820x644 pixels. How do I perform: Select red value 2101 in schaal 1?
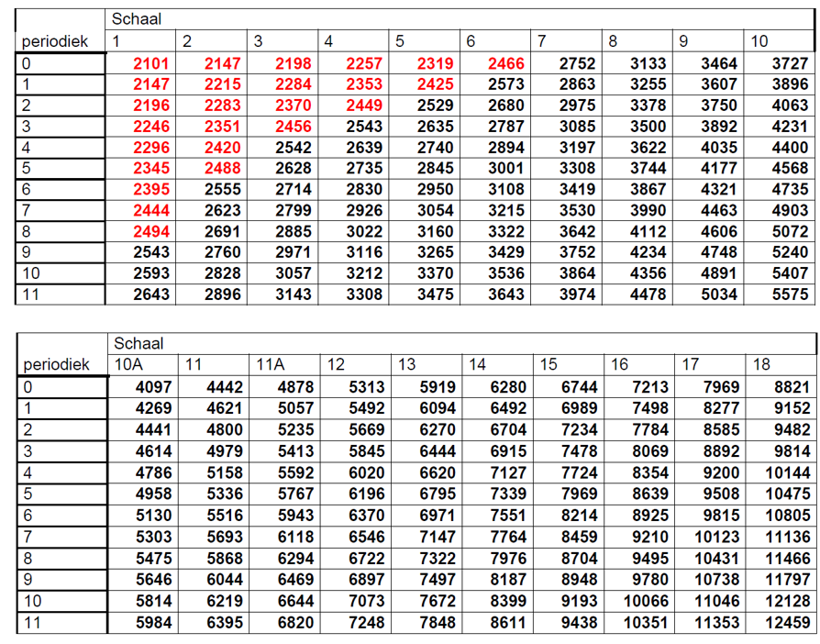pos(150,63)
